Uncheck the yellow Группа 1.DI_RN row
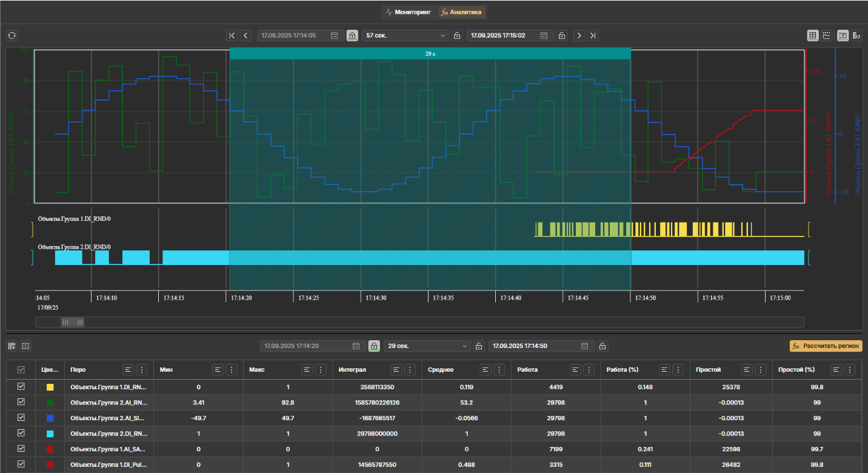868x473 pixels. 21,386
